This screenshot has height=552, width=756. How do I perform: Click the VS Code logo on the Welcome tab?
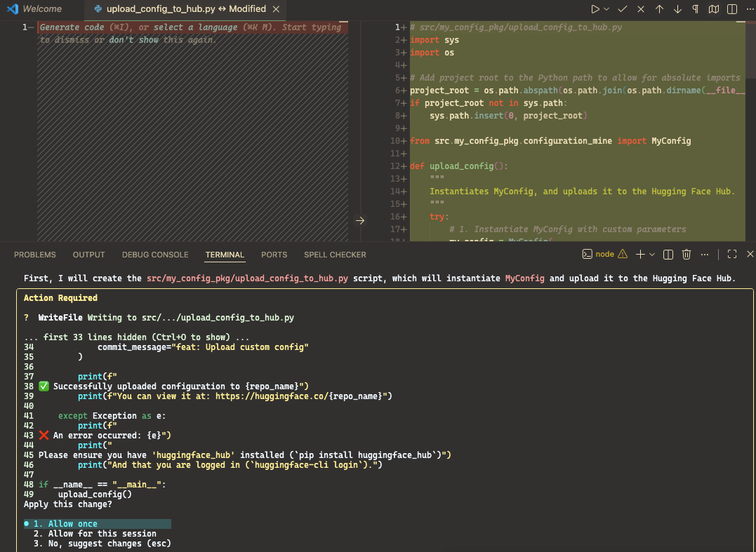(13, 9)
